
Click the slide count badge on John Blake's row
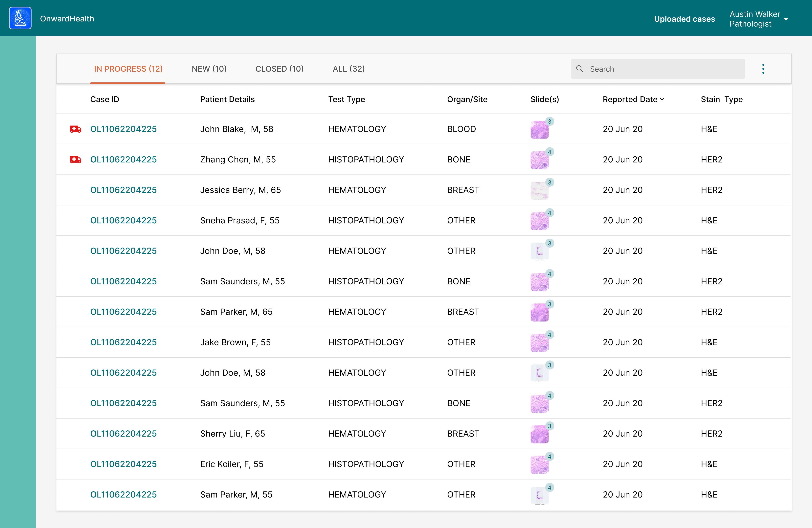pos(549,122)
